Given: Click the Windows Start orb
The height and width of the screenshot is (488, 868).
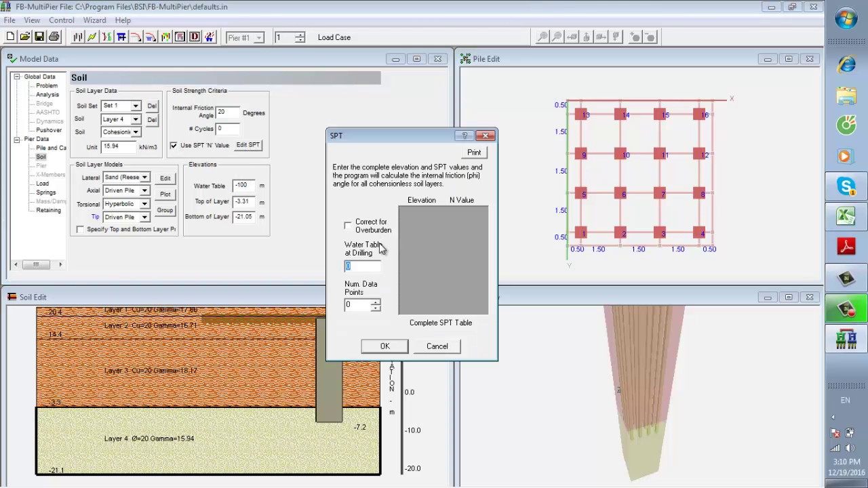Looking at the screenshot, I should pyautogui.click(x=846, y=20).
